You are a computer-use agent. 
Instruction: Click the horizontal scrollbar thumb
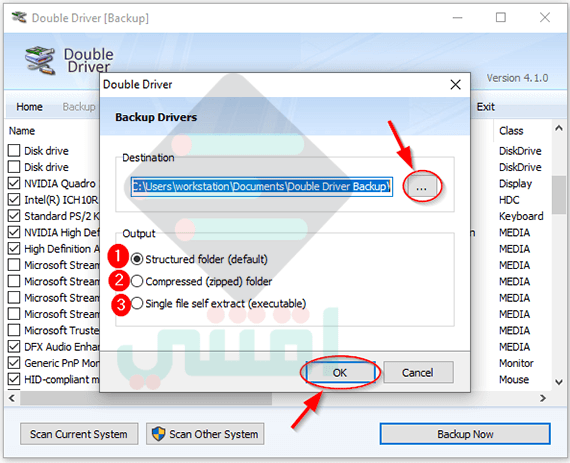146,398
